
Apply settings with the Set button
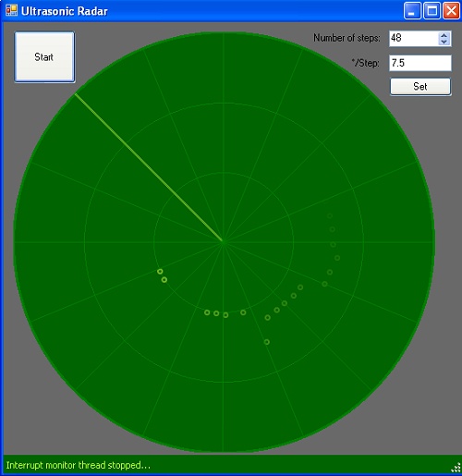(x=420, y=87)
